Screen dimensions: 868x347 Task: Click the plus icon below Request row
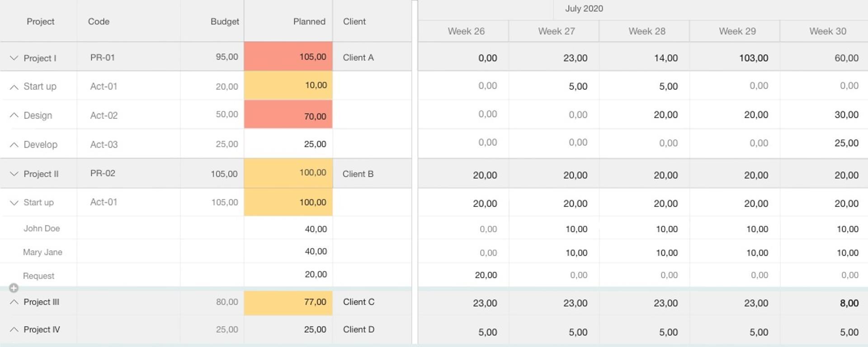(14, 288)
